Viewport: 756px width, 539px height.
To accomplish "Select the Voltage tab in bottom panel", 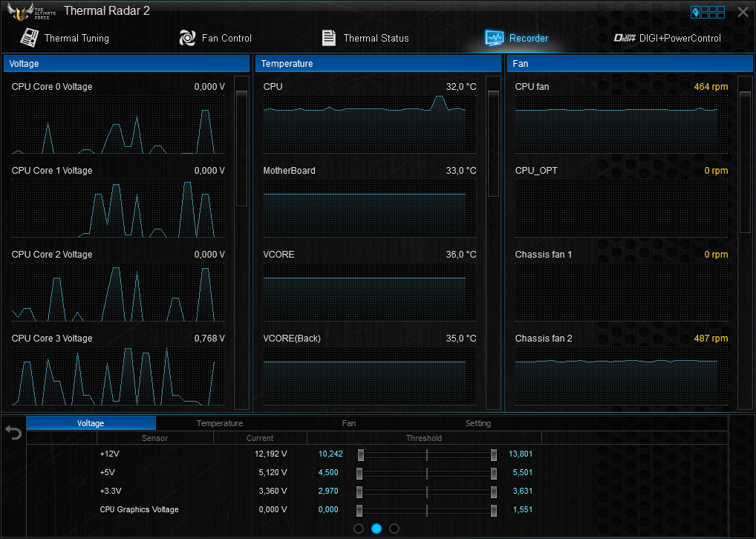I will [x=91, y=423].
